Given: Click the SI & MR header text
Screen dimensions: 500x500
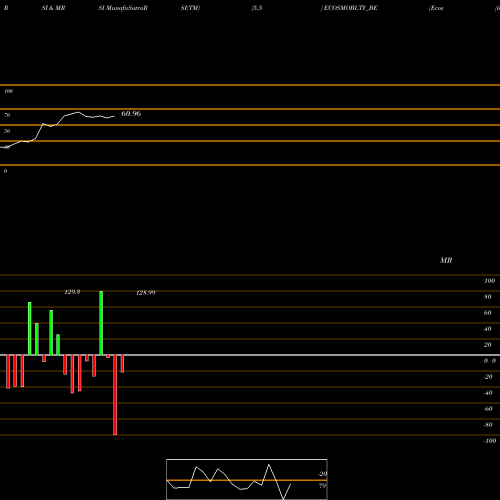Looking at the screenshot, I should coord(53,8).
